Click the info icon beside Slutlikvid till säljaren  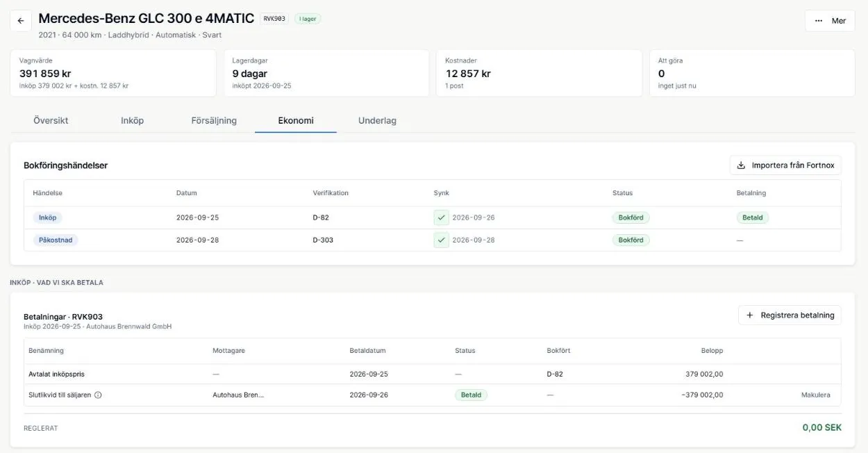pos(98,395)
